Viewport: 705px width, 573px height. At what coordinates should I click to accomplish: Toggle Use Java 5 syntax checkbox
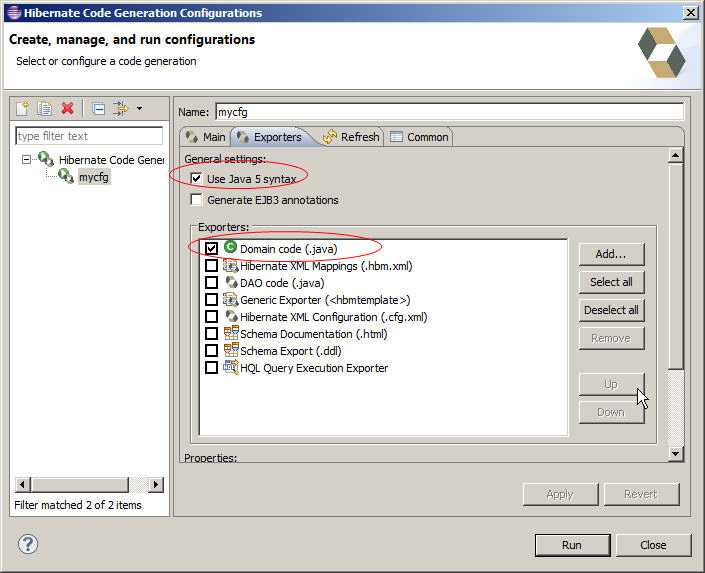coord(196,179)
